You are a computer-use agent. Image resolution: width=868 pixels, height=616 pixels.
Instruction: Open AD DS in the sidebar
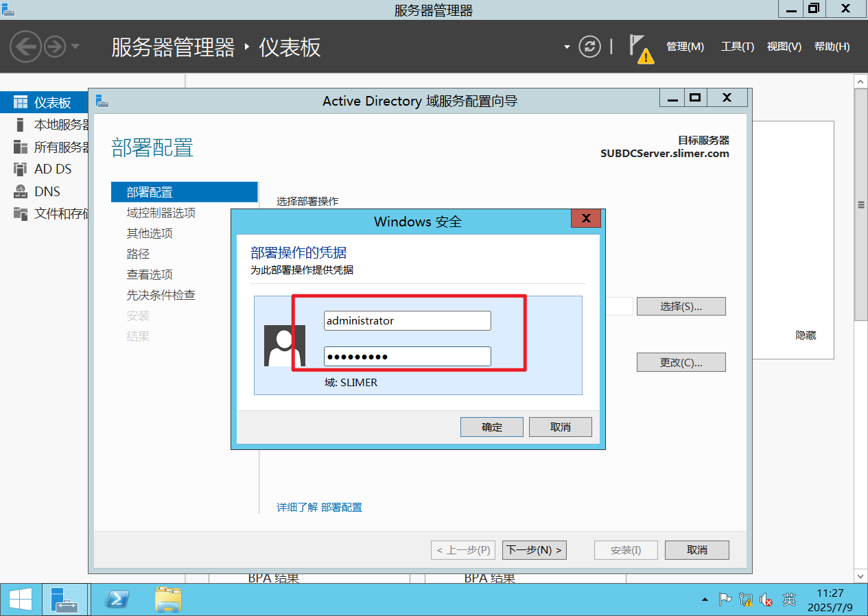pyautogui.click(x=45, y=169)
